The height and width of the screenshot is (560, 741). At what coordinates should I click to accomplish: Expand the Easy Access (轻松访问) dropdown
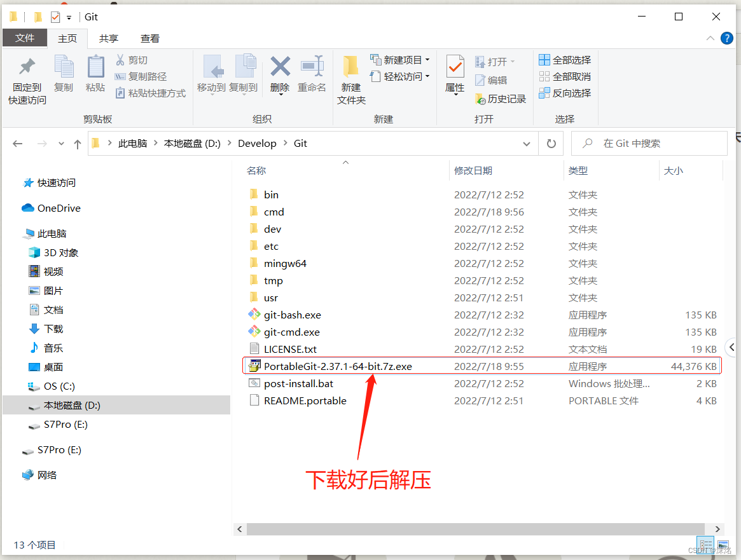tap(427, 76)
